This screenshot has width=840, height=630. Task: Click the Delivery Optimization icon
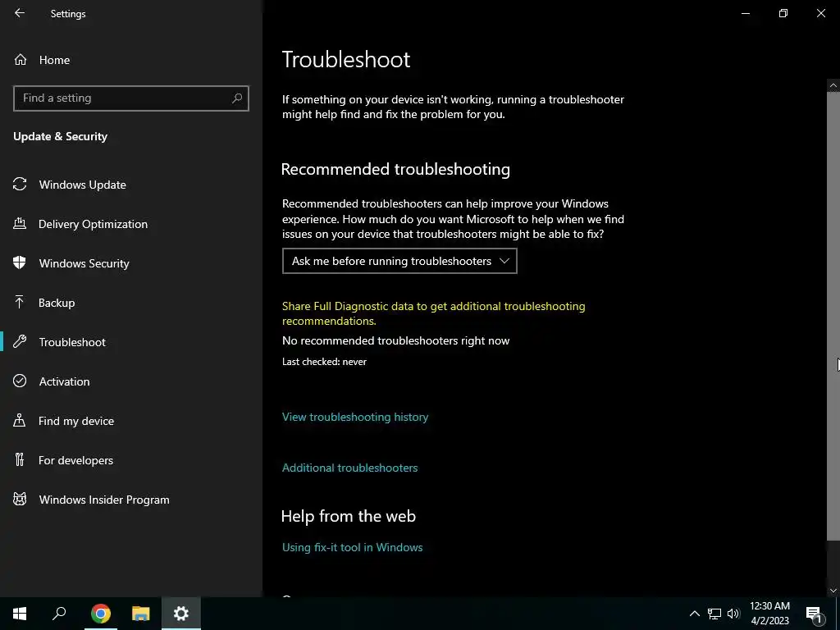(20, 224)
